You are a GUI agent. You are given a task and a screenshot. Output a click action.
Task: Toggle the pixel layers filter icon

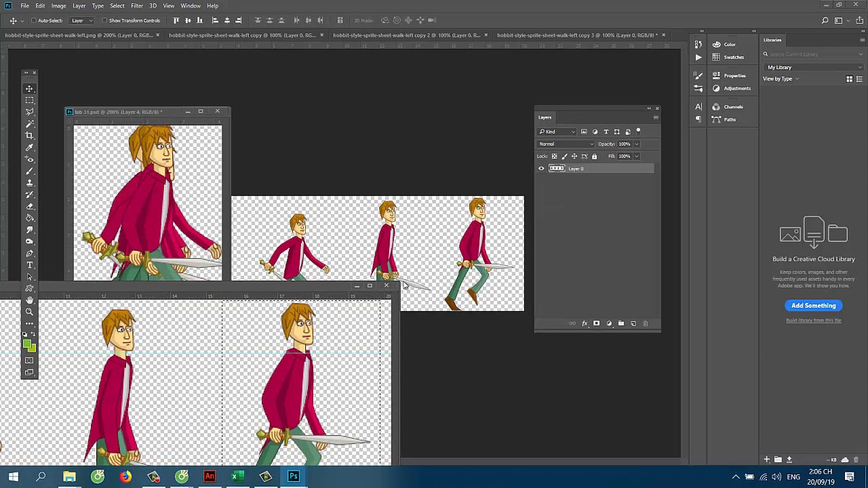click(x=584, y=131)
